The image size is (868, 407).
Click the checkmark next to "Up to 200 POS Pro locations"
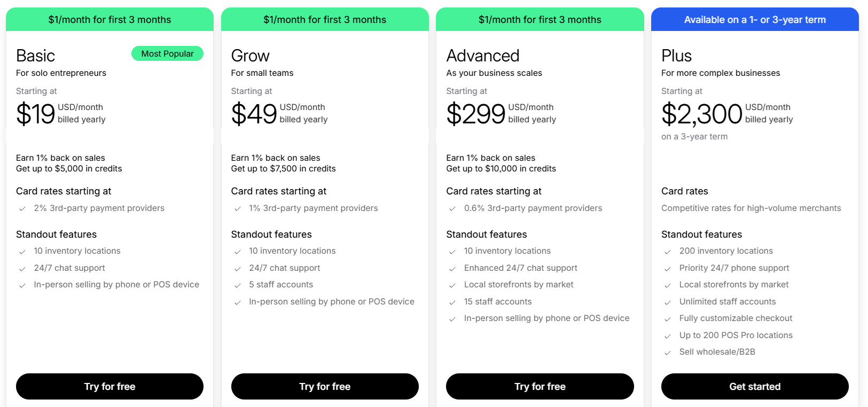point(668,335)
